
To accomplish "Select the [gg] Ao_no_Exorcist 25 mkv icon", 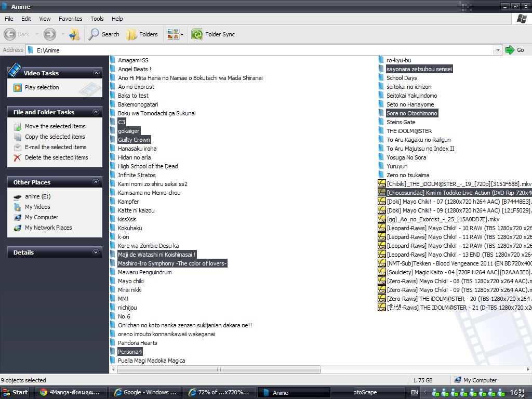I will click(x=382, y=219).
